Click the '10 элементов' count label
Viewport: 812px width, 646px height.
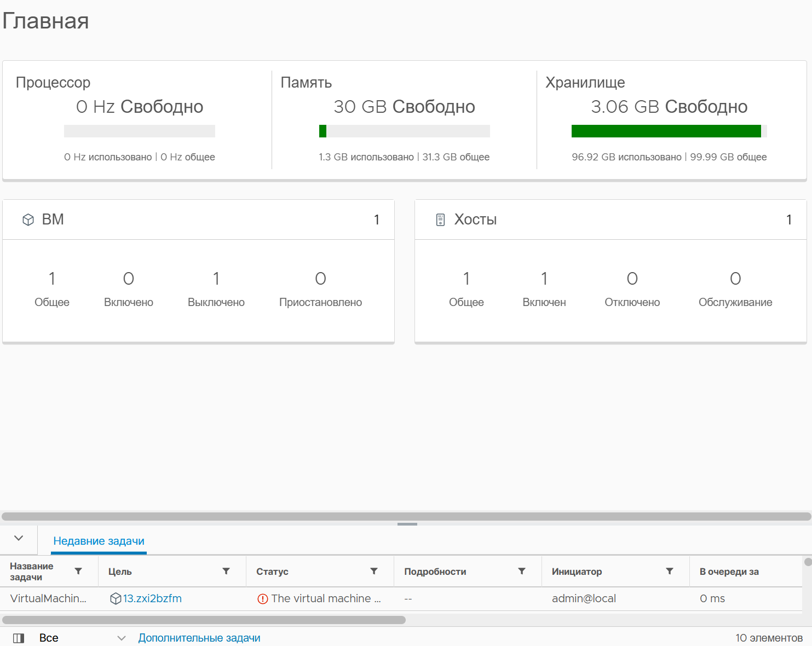click(x=769, y=638)
